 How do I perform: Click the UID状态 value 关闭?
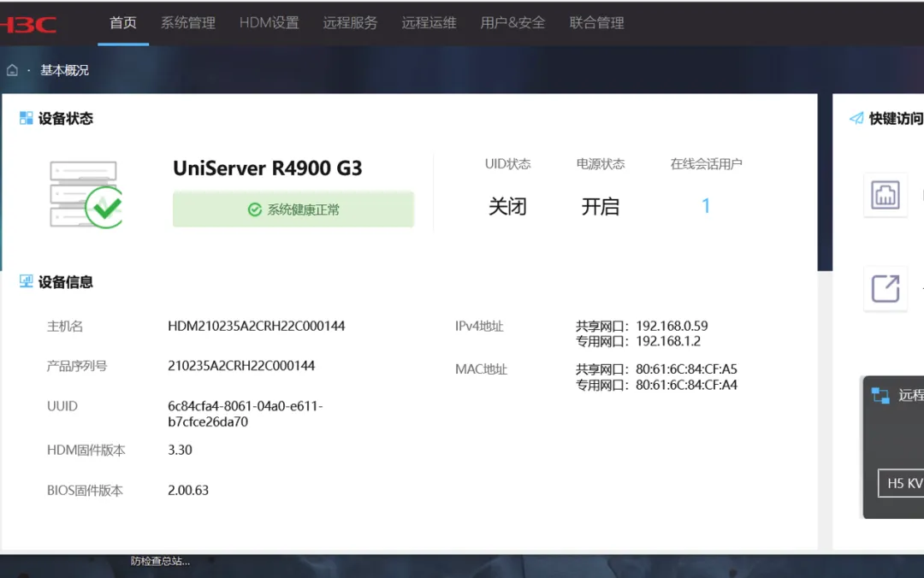[507, 207]
